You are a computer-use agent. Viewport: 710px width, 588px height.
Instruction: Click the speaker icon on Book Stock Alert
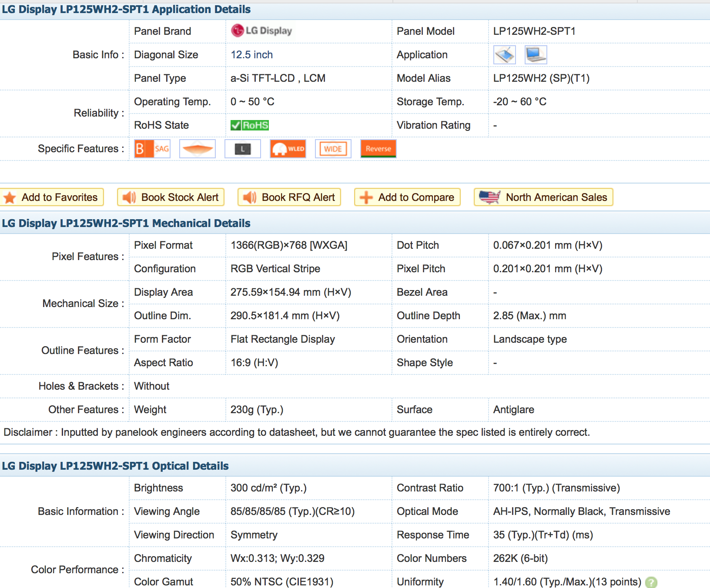pos(129,197)
